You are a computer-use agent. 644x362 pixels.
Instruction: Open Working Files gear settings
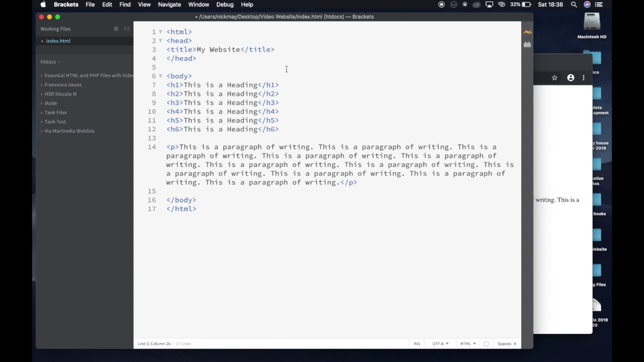pos(116,29)
